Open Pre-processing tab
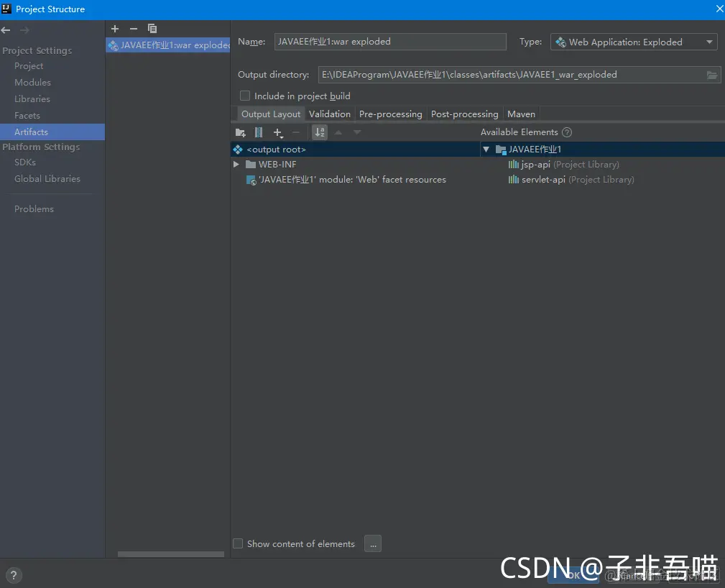Screen dimensions: 725x588 pos(391,114)
